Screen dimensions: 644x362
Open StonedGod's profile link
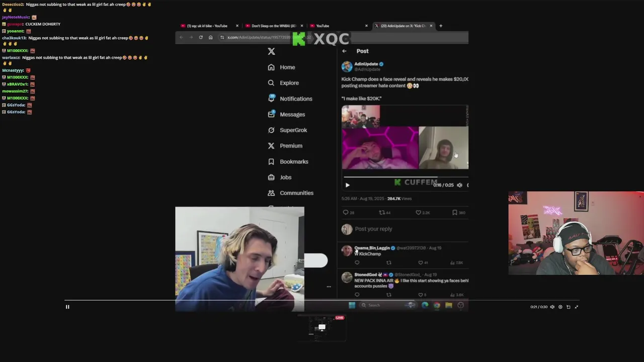coord(366,275)
